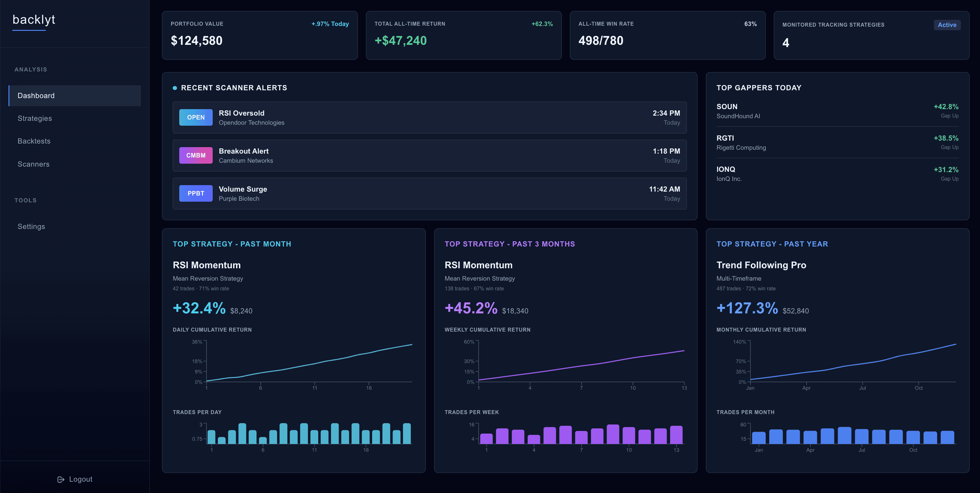Click the CMBM ticker badge
The height and width of the screenshot is (493, 980).
[x=195, y=155]
